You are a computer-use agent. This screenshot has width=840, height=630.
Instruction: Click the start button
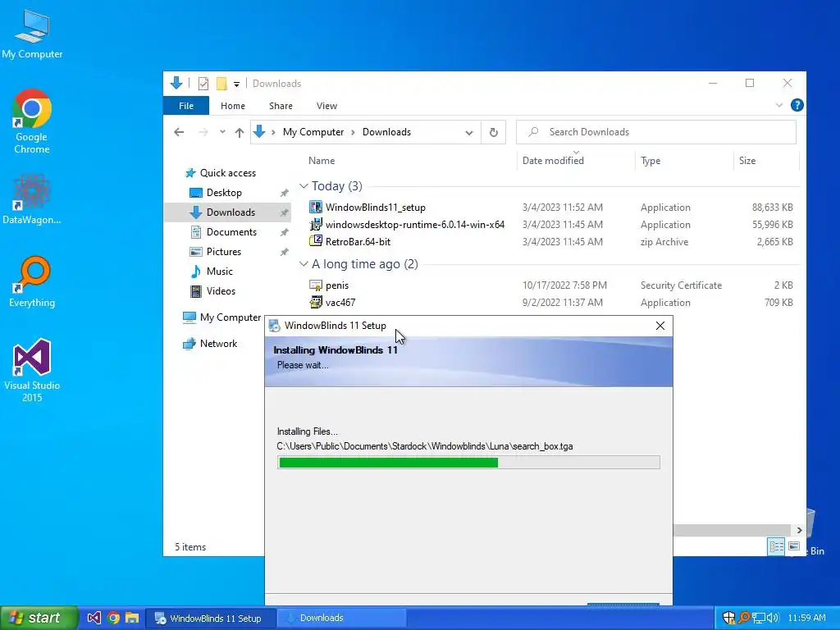pos(39,618)
